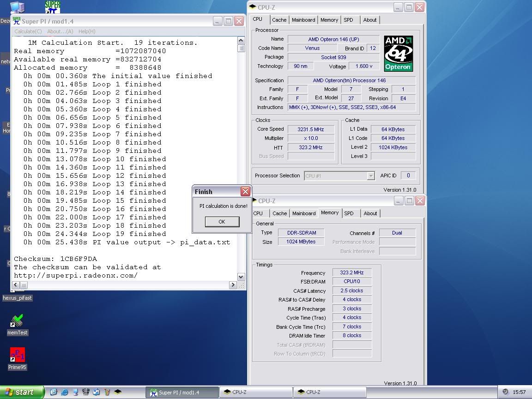This screenshot has height=399, width=532.
Task: Switch to About tab in bottom CPU-Z window
Action: pos(370,213)
